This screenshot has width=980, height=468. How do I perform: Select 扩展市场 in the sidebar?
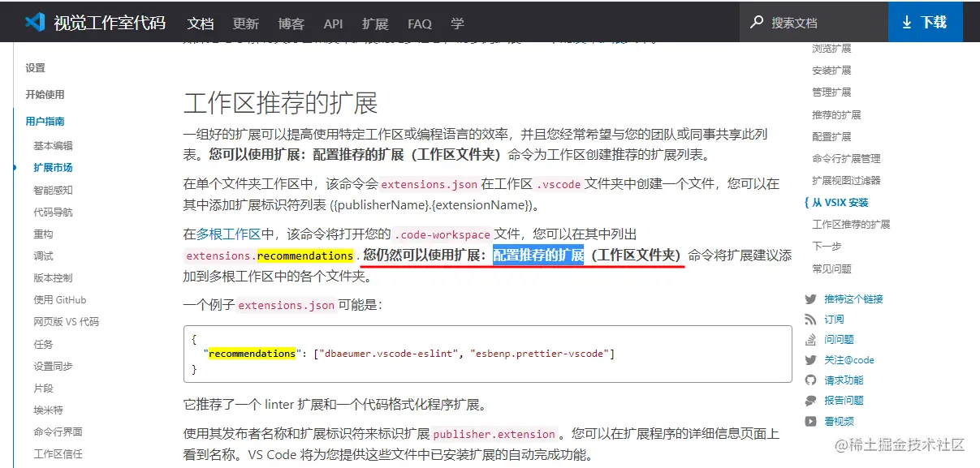(x=53, y=168)
